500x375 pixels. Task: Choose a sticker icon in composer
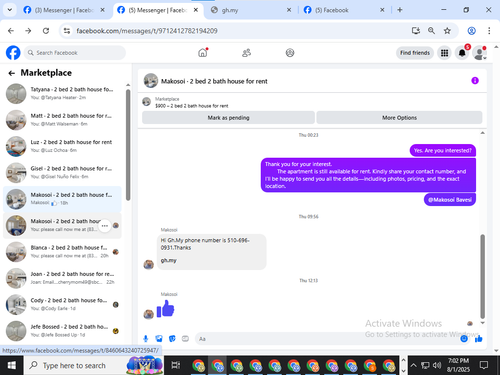172,339
